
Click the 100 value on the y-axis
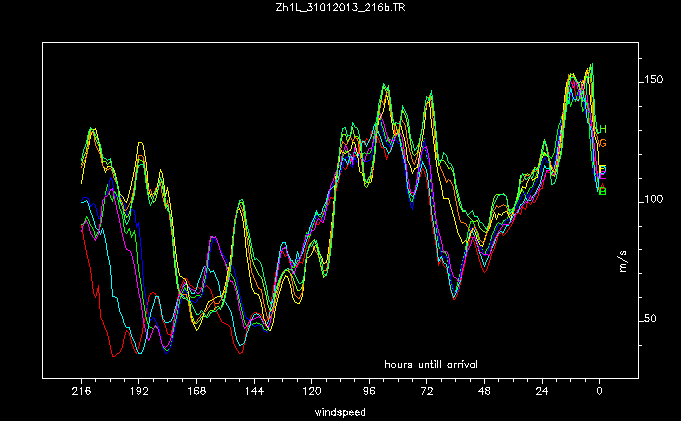pos(654,199)
